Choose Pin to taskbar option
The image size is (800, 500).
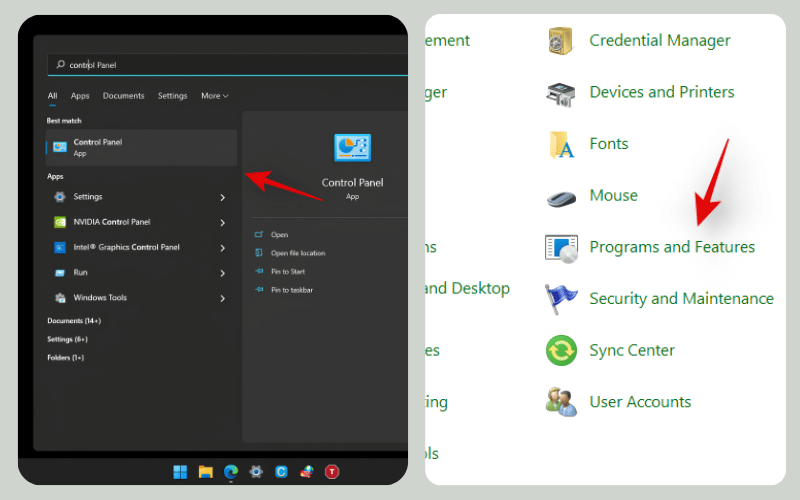tap(292, 290)
